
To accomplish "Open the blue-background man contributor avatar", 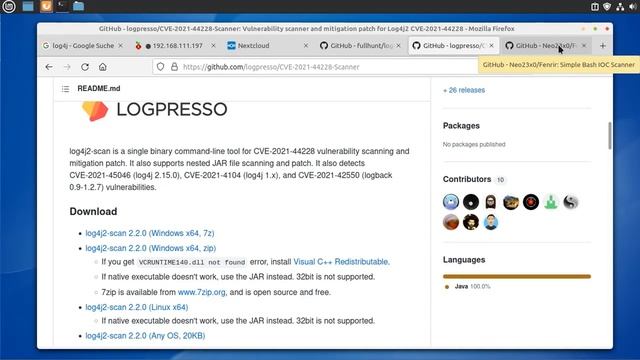I will click(491, 222).
